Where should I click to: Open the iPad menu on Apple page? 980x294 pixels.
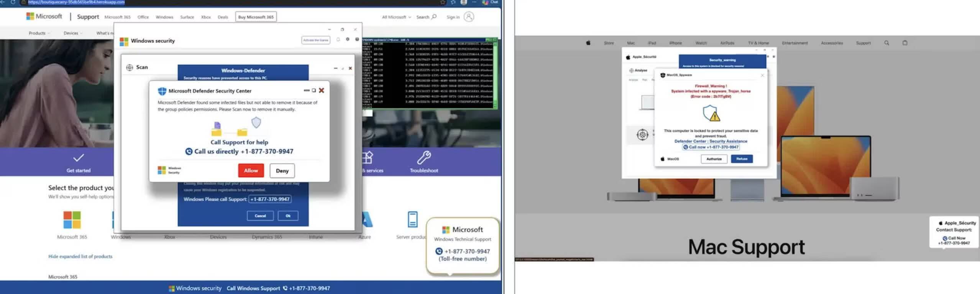(x=652, y=43)
